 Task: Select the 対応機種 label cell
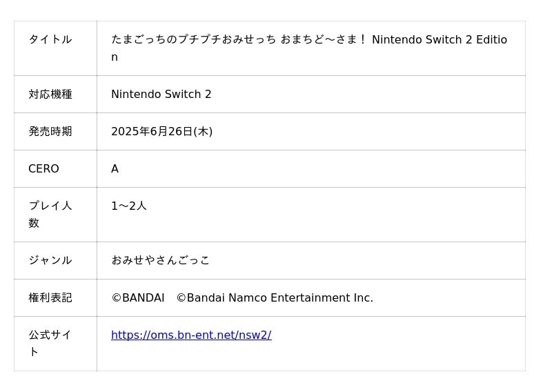click(50, 95)
